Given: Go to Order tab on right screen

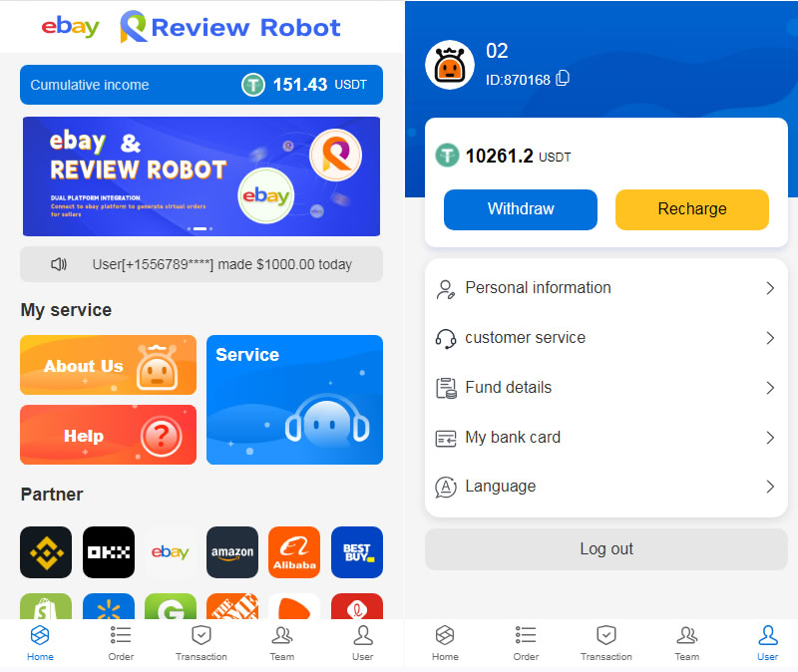Looking at the screenshot, I should coord(526,643).
